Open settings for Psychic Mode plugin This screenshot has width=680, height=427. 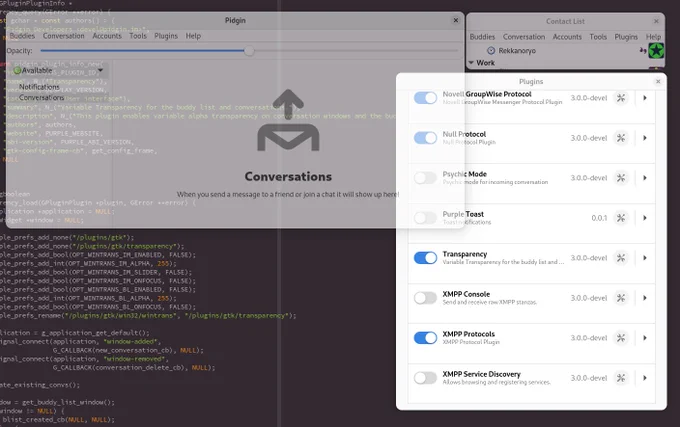coord(621,178)
